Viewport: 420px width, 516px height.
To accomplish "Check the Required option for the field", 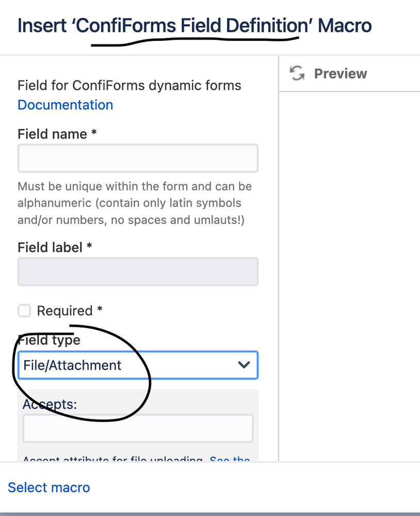I will 24,310.
